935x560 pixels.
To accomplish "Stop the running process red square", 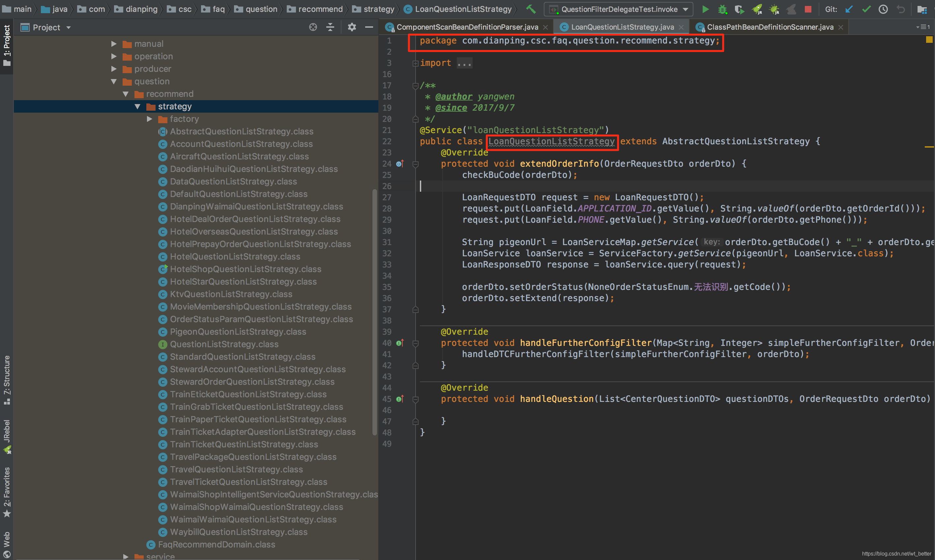I will pos(808,9).
